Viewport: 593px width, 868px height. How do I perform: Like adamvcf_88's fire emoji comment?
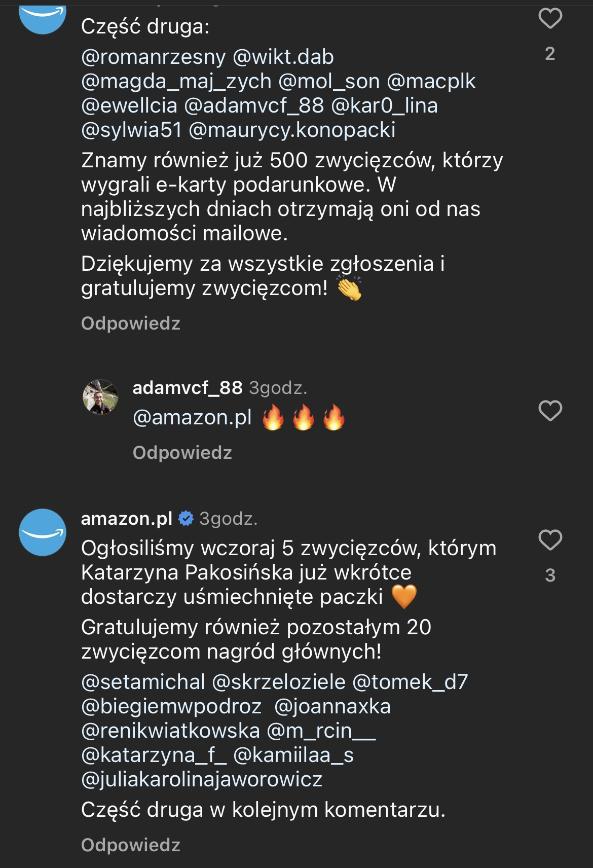coord(550,411)
